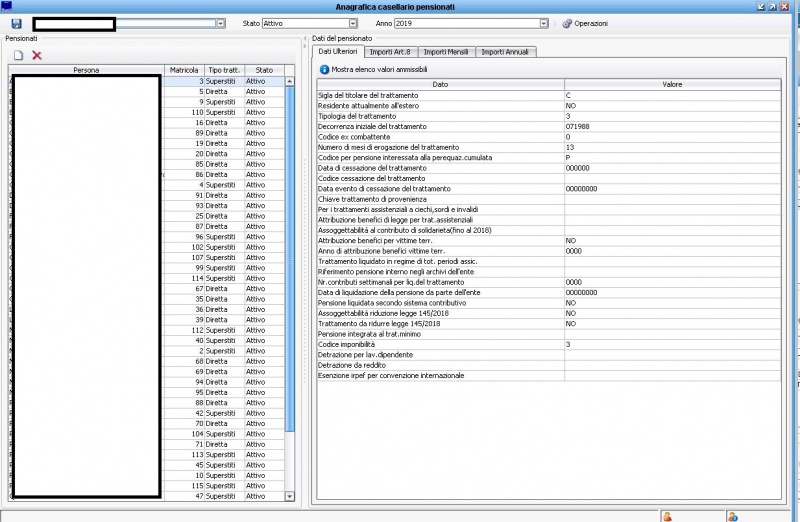The width and height of the screenshot is (800, 522).
Task: Click the pensioner list scroll down arrow
Action: point(290,496)
